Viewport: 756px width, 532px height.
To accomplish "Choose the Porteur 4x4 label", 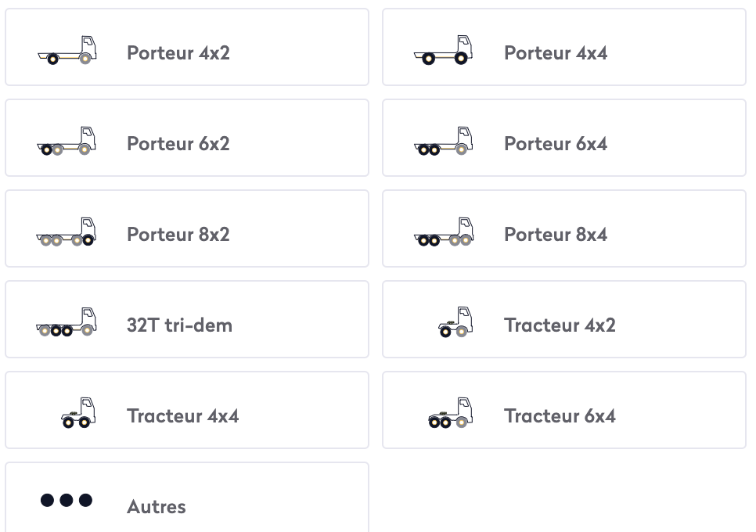I will click(556, 53).
